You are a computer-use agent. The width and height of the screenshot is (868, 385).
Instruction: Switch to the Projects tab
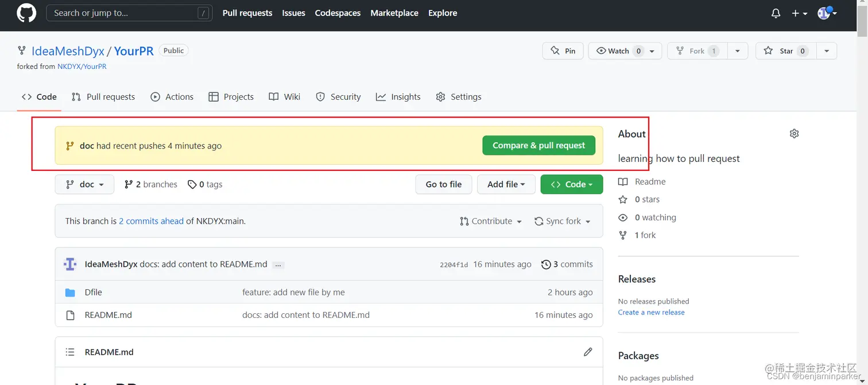231,97
